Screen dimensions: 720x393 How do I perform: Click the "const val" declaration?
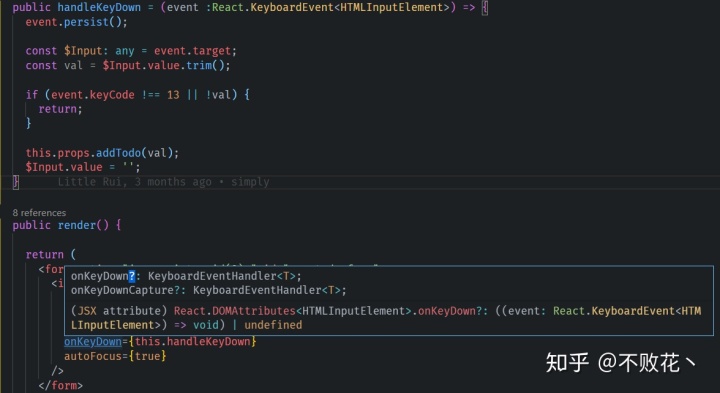54,66
